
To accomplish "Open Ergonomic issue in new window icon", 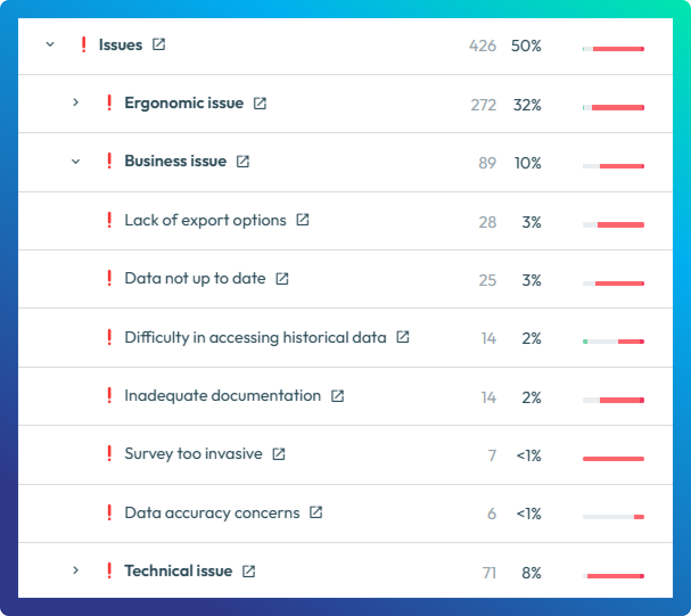I will 260,103.
